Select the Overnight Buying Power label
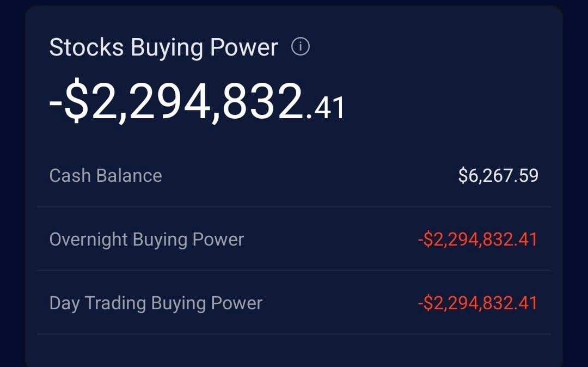Screen dimensions: 588x367 coord(146,240)
